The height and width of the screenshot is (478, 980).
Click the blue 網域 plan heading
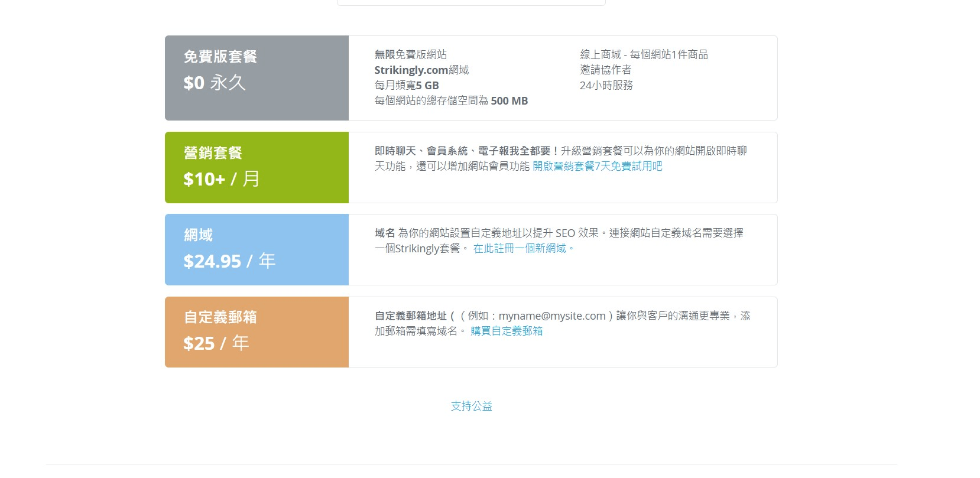point(198,235)
